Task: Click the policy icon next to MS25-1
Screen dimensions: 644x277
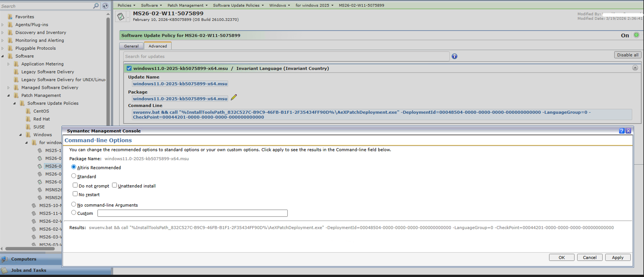Action: (40, 150)
